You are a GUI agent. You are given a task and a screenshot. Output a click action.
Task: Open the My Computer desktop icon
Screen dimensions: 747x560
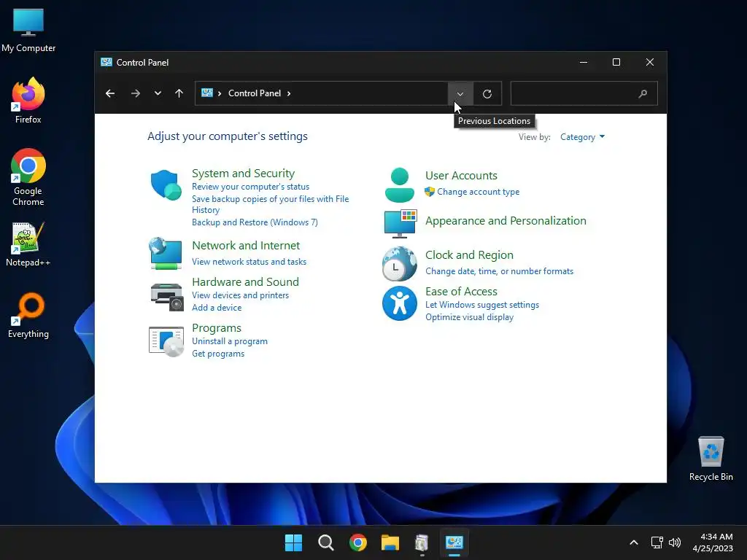(x=28, y=29)
